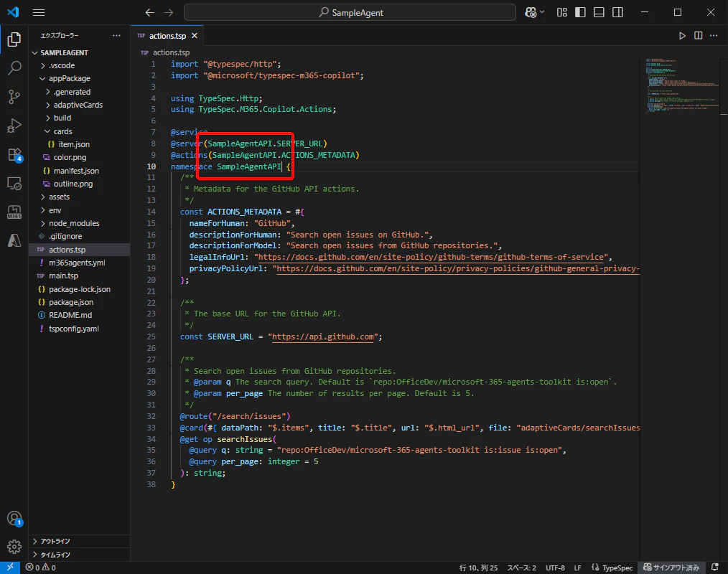
Task: Open Extensions view with badge
Action: point(14,154)
